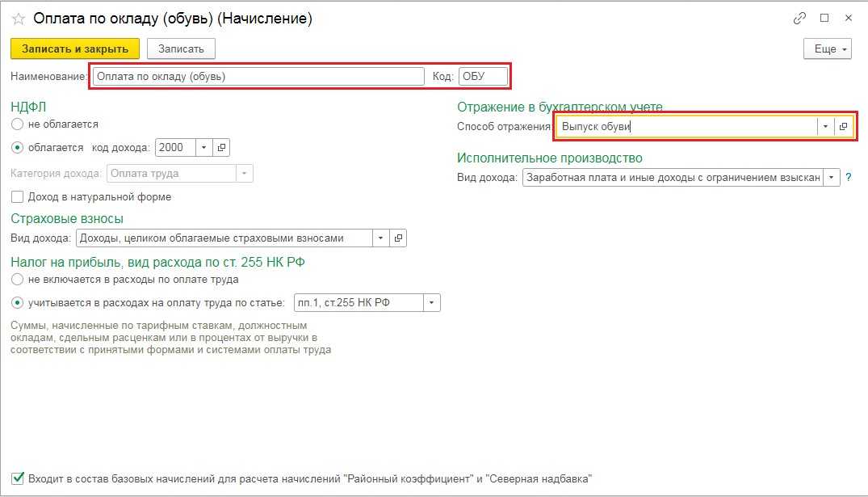
Task: Click 'Отражение в бухгалтерском учете' heading
Action: [560, 107]
